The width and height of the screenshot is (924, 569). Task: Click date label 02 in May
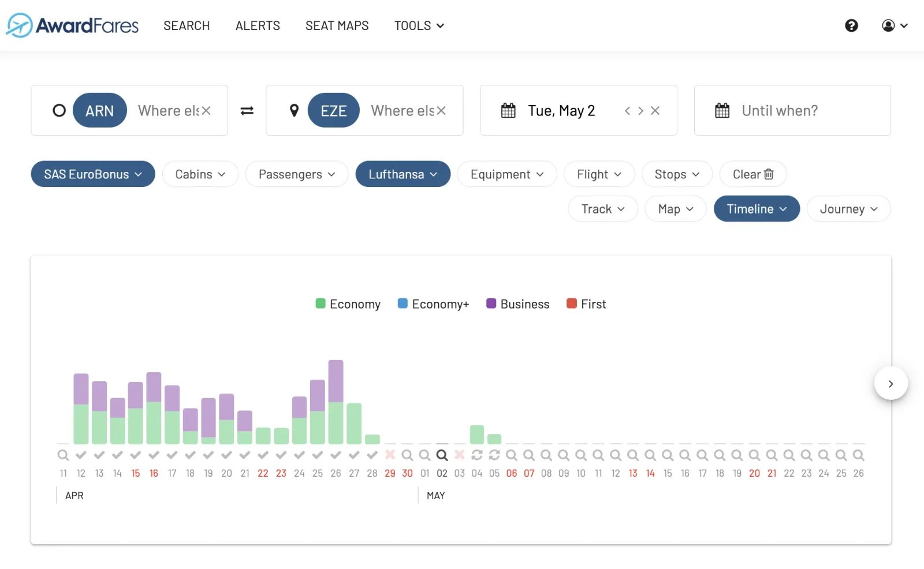(x=442, y=473)
